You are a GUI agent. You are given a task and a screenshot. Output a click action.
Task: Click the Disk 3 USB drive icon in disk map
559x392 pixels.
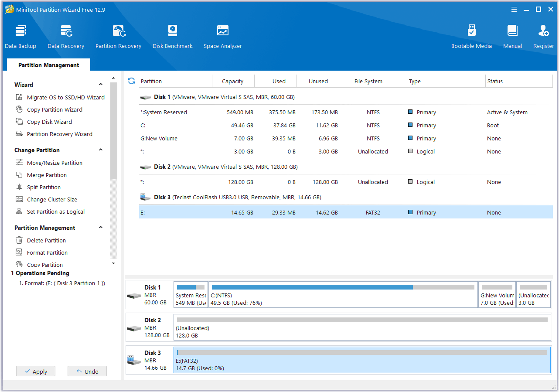tap(134, 361)
